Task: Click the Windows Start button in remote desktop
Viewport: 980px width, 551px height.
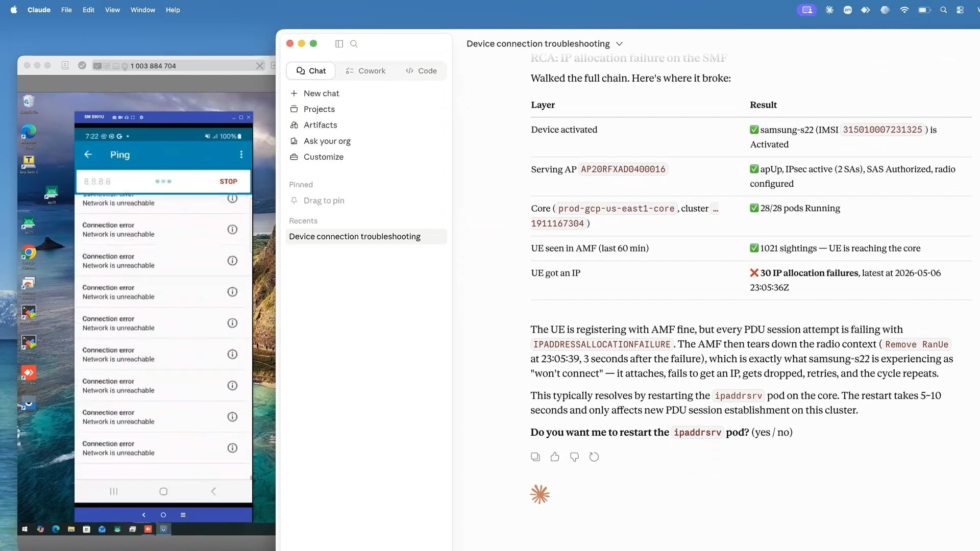Action: pos(24,529)
